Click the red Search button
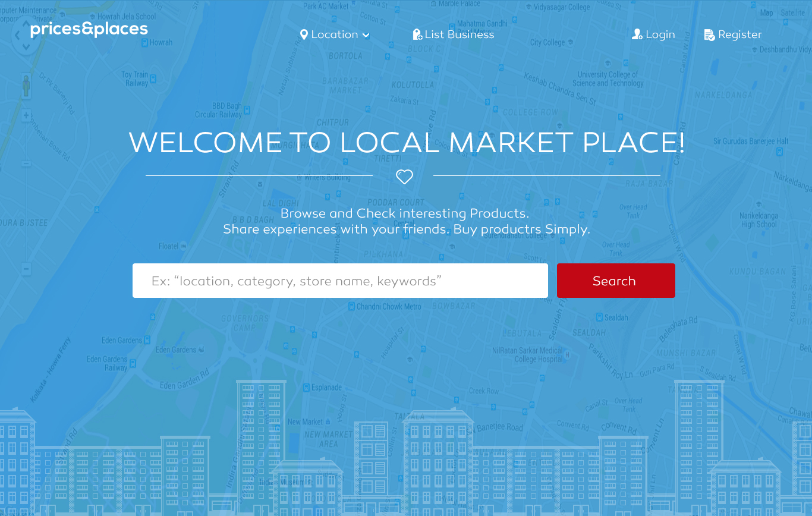The width and height of the screenshot is (812, 516). (x=616, y=281)
